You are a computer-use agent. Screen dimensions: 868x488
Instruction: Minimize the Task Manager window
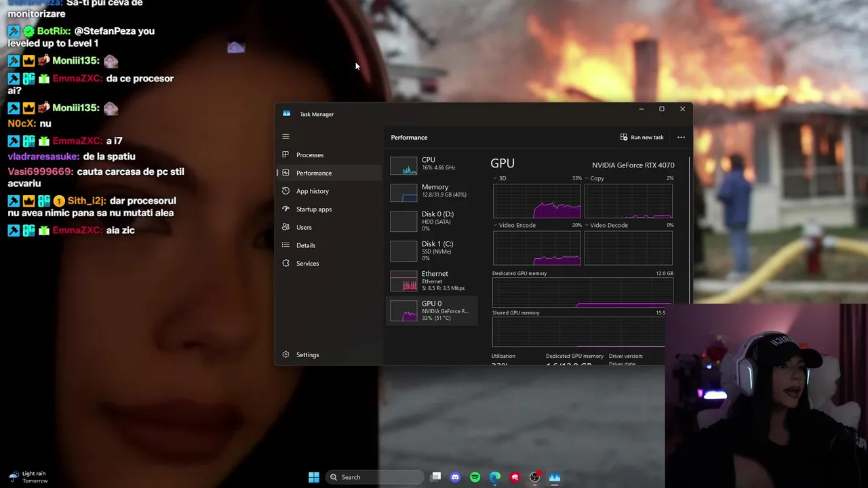642,109
